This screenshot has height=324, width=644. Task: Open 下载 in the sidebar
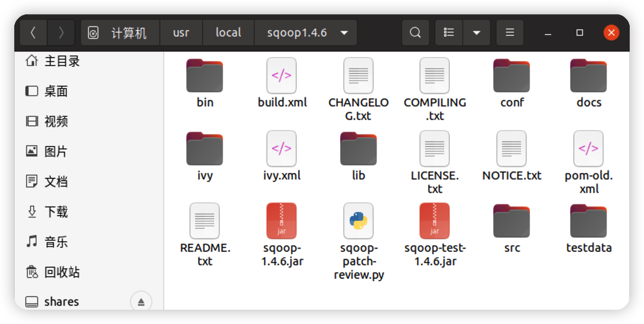pos(89,212)
